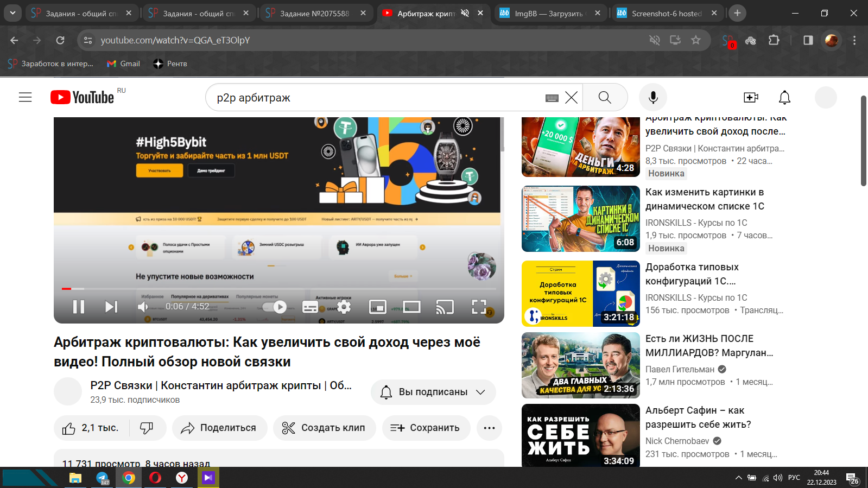
Task: Open the Extensions puzzle icon
Action: pyautogui.click(x=774, y=40)
